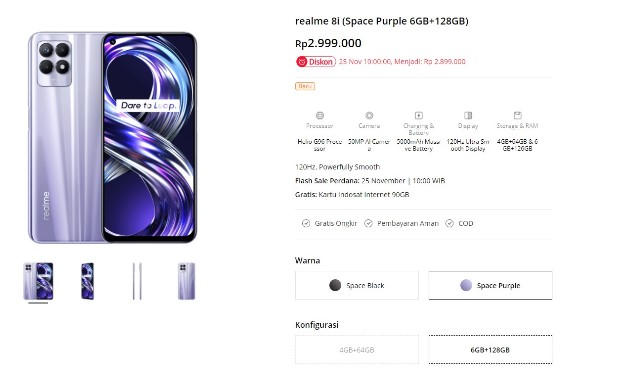Viewport: 640px width, 372px height.
Task: Click the Gratis Ongkir checkmark icon
Action: click(x=306, y=223)
